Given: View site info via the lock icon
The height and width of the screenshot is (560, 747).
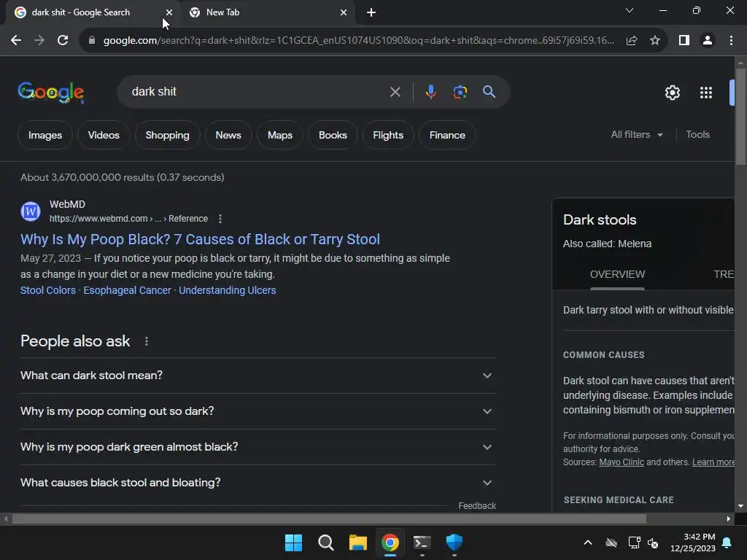Looking at the screenshot, I should click(91, 41).
